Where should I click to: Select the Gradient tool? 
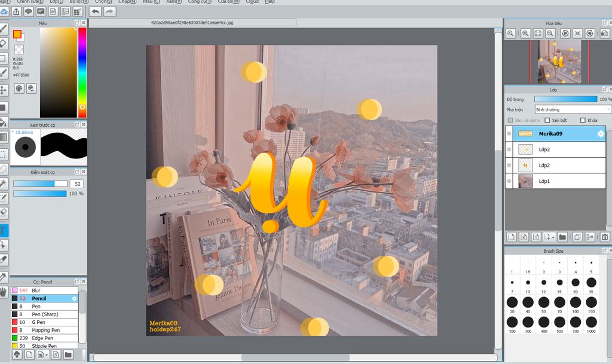pos(3,137)
